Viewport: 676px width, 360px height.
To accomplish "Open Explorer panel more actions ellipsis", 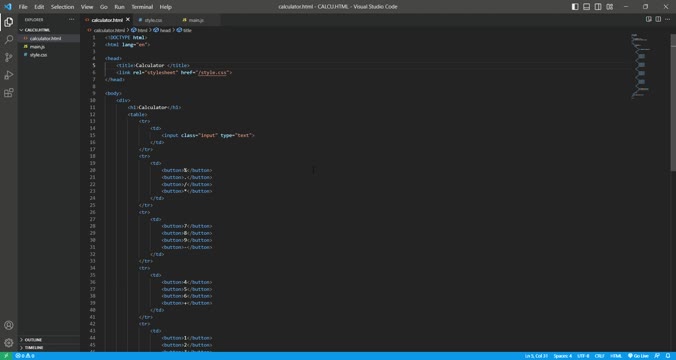I will [71, 19].
